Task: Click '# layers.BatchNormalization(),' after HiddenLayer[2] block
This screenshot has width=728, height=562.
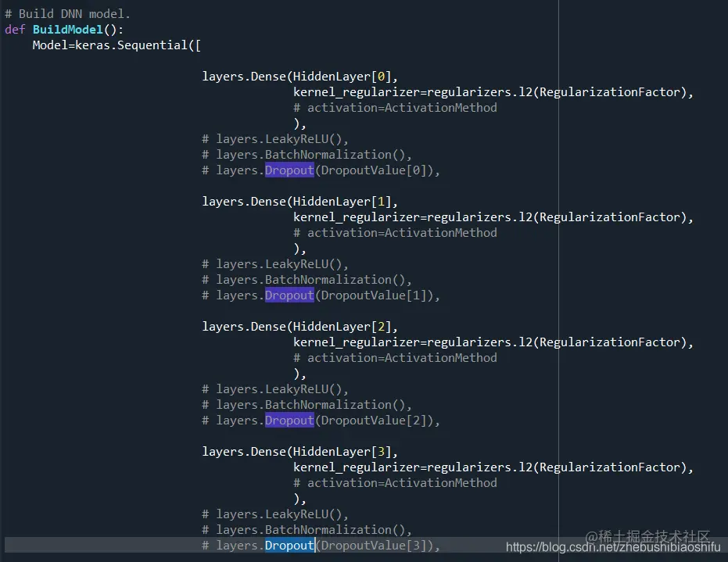Action: [x=307, y=405]
